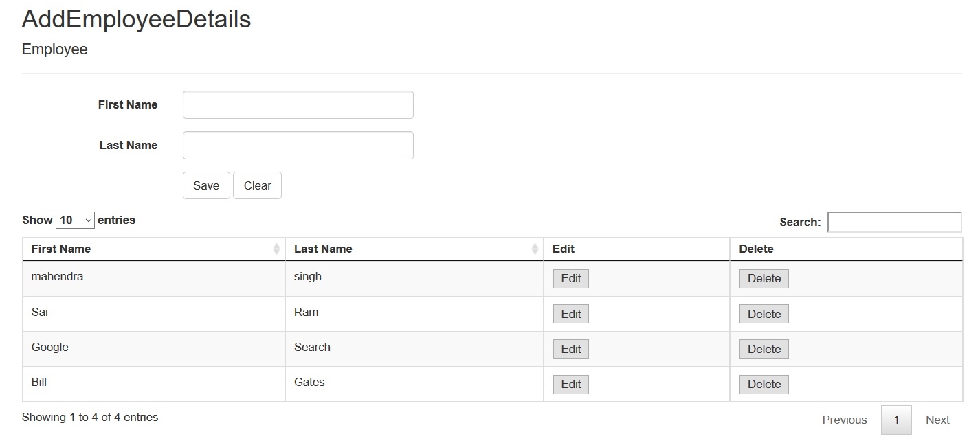The image size is (980, 443).
Task: Click the First Name column header
Action: click(x=153, y=249)
